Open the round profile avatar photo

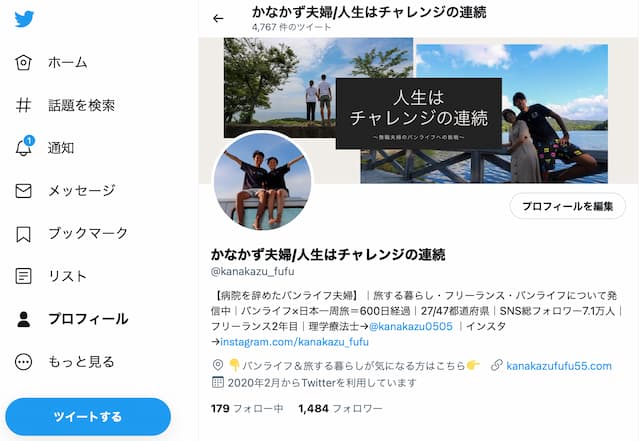(x=262, y=181)
